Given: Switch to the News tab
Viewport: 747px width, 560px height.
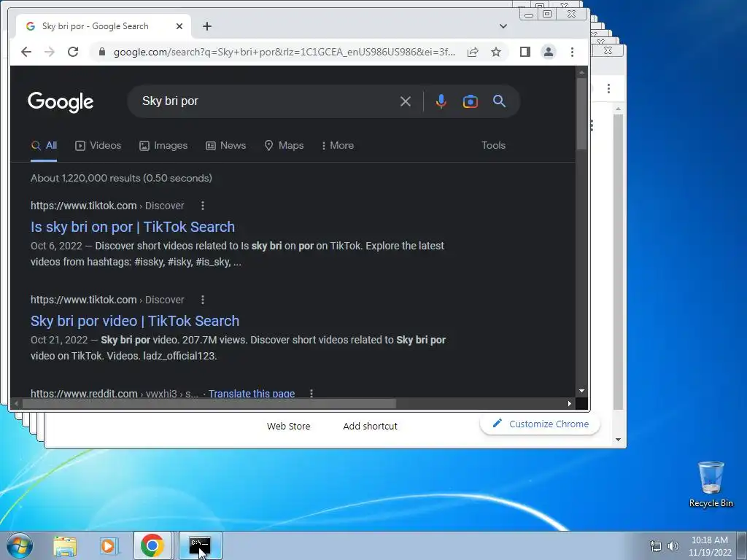Looking at the screenshot, I should (226, 145).
